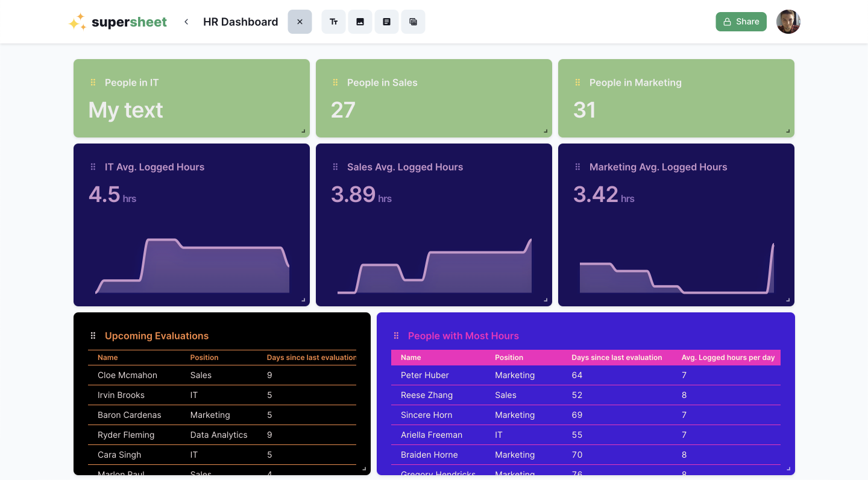Grab the People in Sales drag handle
Image resolution: width=868 pixels, height=480 pixels.
(335, 83)
